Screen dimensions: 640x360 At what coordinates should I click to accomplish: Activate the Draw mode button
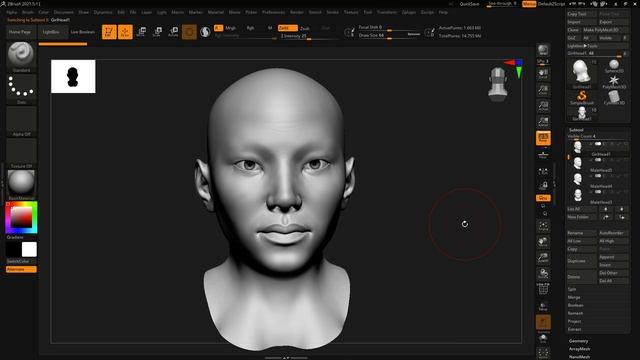coord(125,32)
